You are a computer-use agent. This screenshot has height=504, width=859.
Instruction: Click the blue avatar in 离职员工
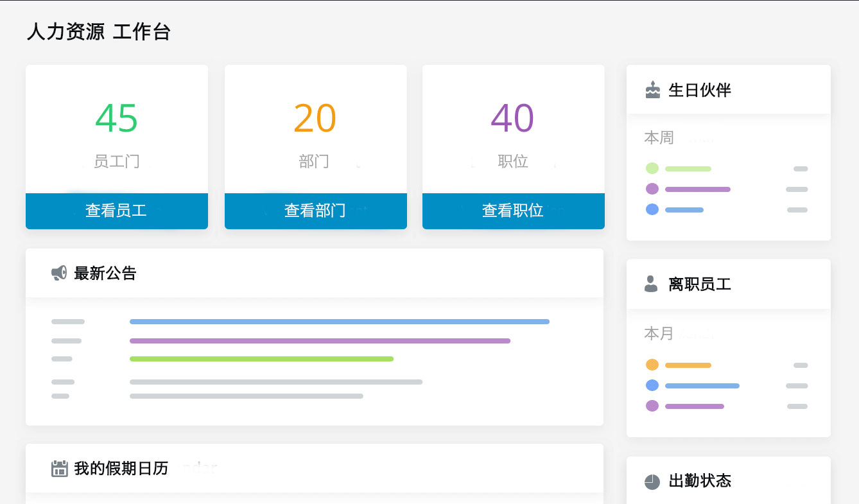tap(652, 385)
